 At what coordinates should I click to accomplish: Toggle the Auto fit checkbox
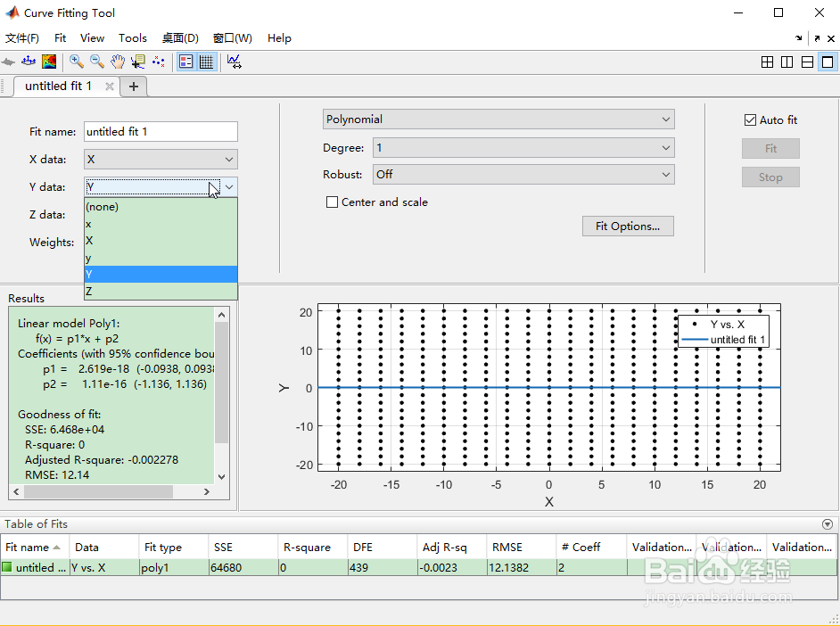click(x=751, y=120)
